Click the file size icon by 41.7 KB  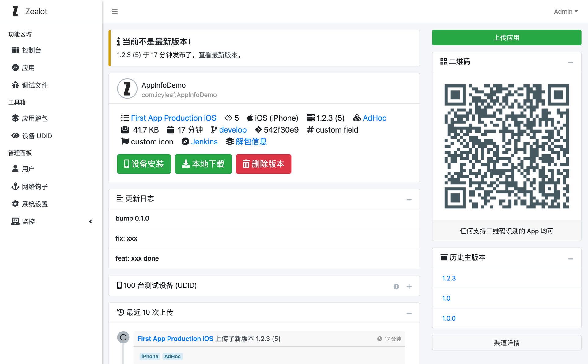point(125,130)
